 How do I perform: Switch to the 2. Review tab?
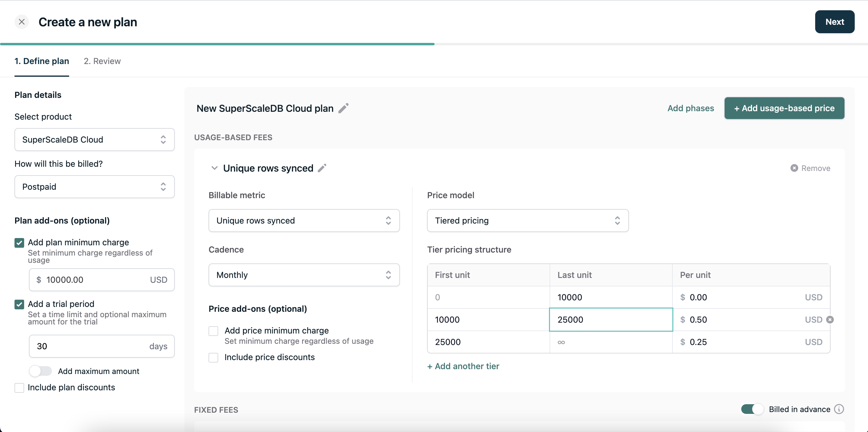[x=102, y=61]
